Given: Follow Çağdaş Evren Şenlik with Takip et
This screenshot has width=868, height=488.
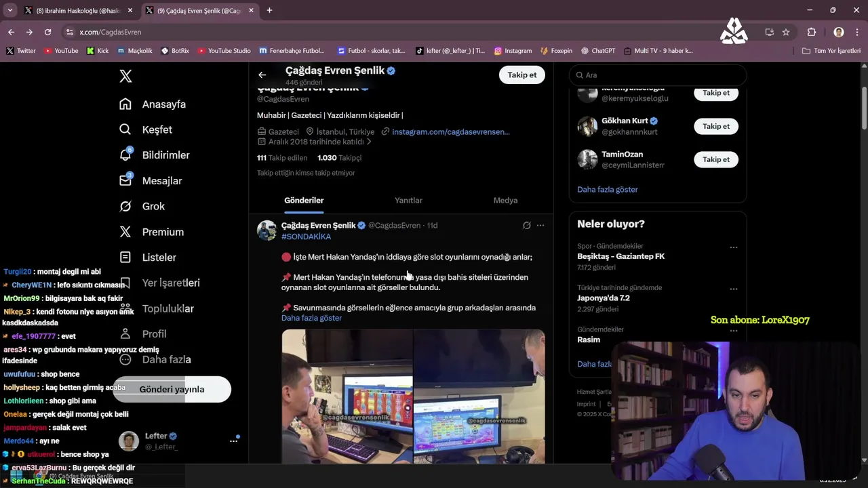Looking at the screenshot, I should point(522,75).
